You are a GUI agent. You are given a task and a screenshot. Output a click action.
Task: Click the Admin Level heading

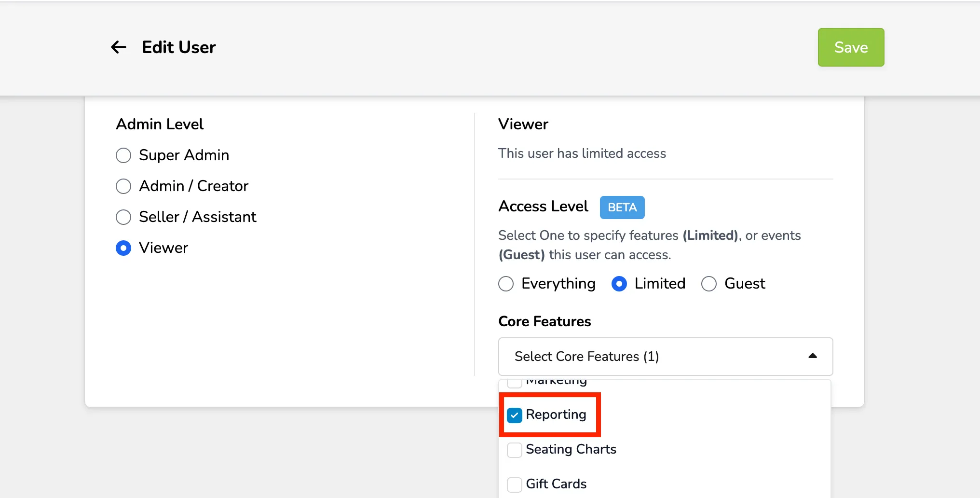(x=160, y=124)
